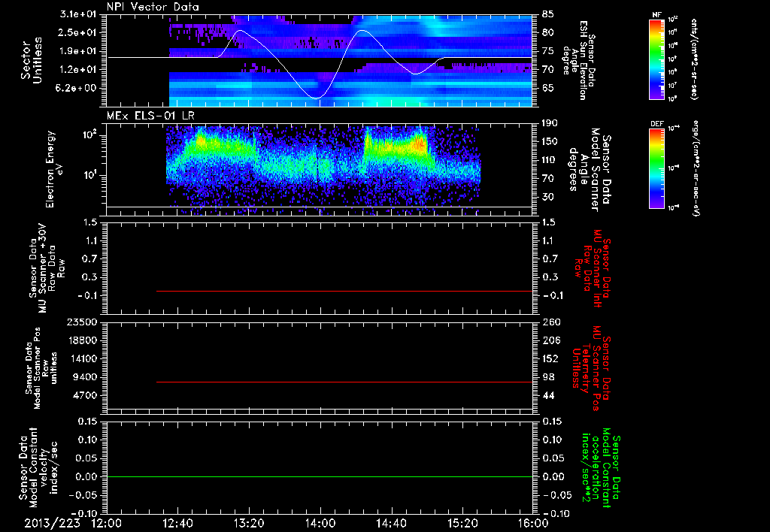
Task: Click the "2013/223" date label
Action: click(53, 523)
